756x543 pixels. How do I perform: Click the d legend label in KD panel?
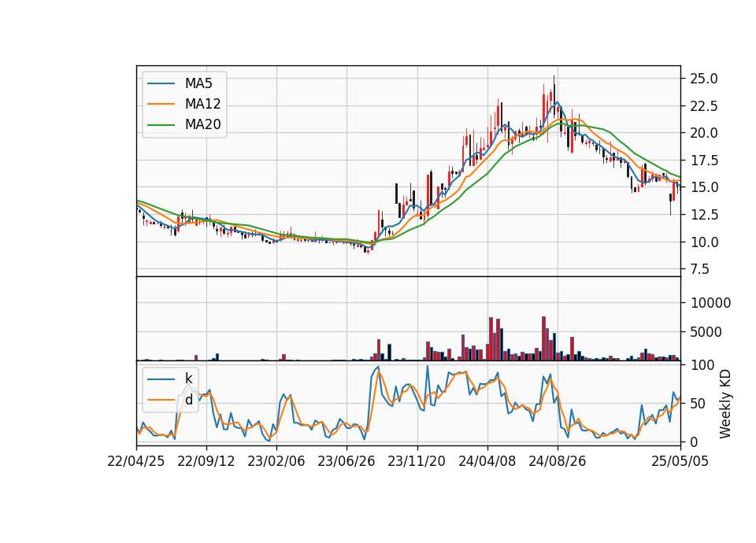tap(188, 400)
